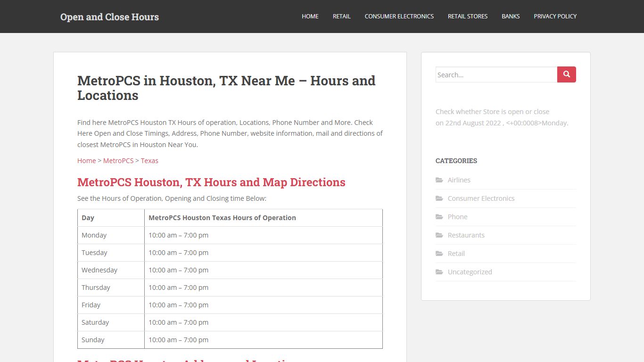Follow the MetroPCS breadcrumb link

[x=118, y=161]
